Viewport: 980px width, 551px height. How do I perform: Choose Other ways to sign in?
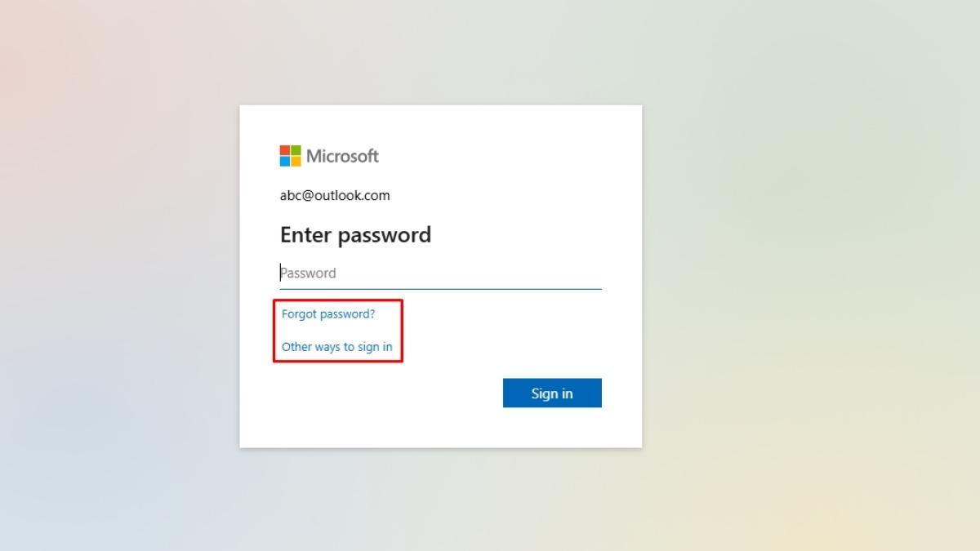pyautogui.click(x=337, y=347)
